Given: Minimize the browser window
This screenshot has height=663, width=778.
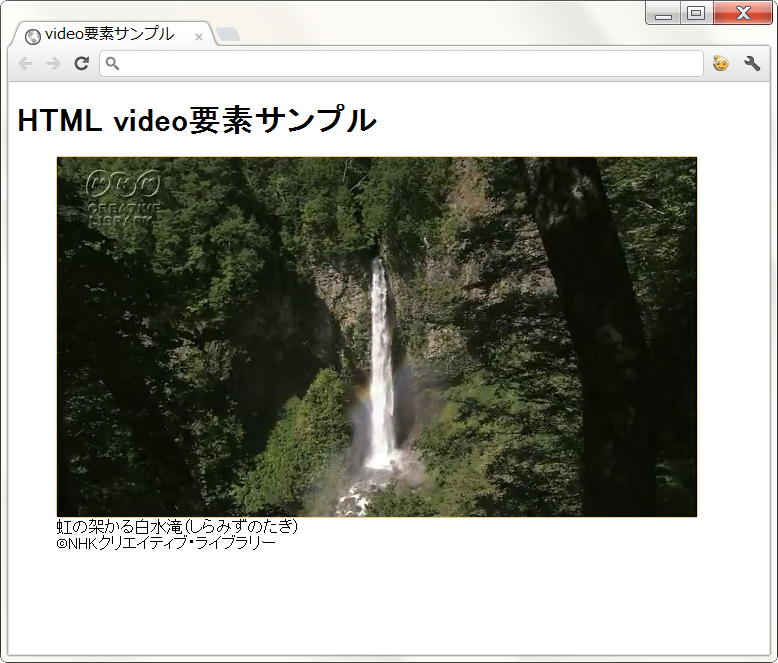Looking at the screenshot, I should click(663, 13).
